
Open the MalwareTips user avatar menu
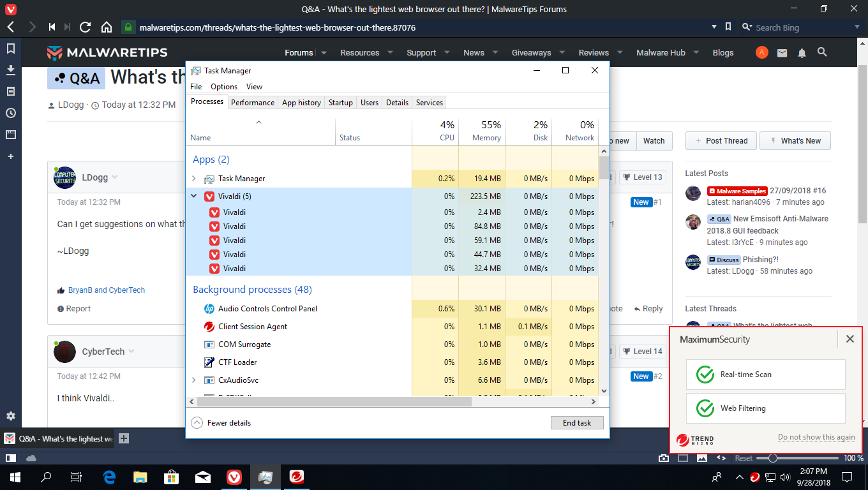tap(761, 52)
